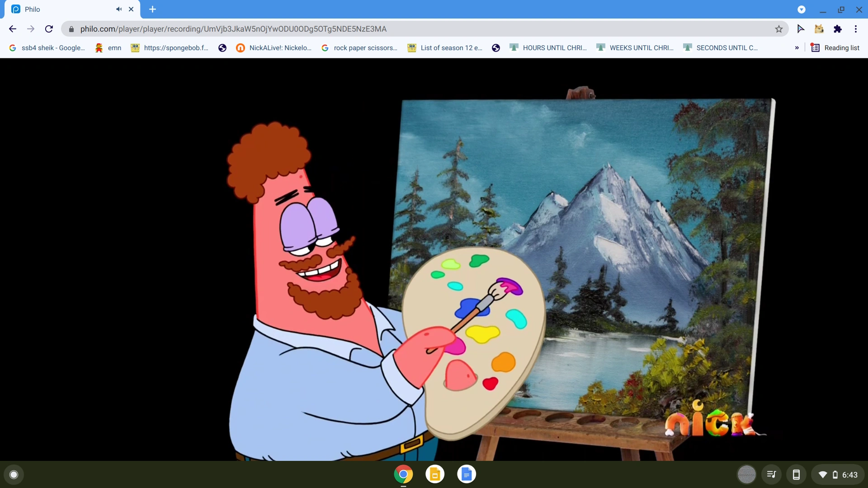Expand hidden bookmarks with the chevron
The width and height of the screenshot is (868, 488).
point(797,47)
